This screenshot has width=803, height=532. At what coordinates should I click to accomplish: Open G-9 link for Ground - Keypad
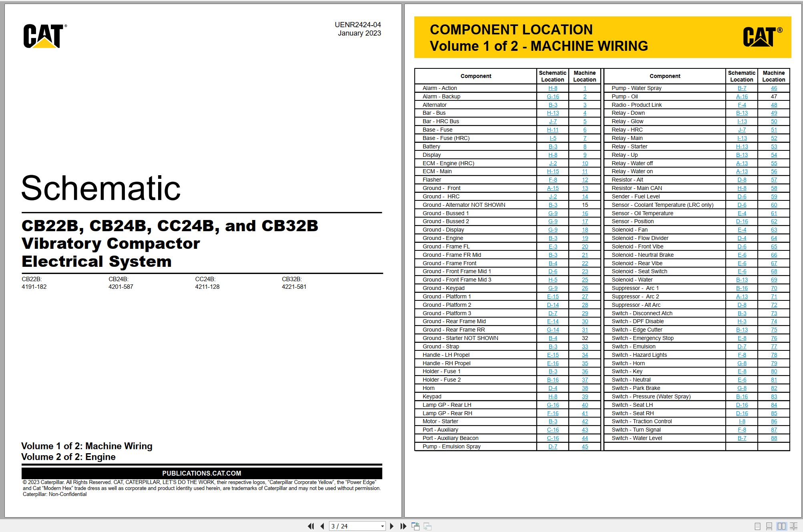(553, 288)
